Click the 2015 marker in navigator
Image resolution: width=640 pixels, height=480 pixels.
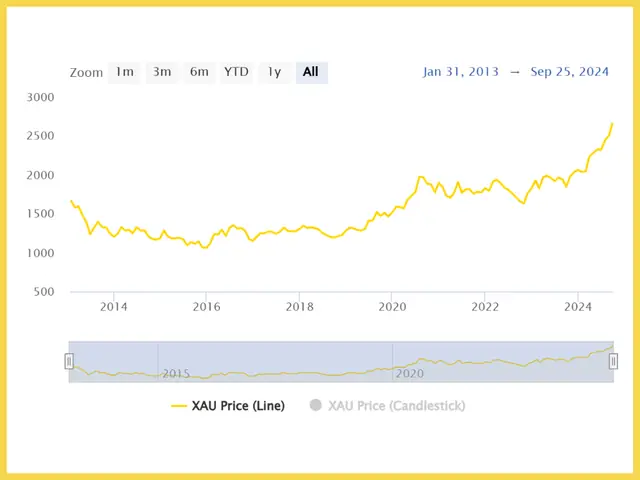click(x=176, y=373)
